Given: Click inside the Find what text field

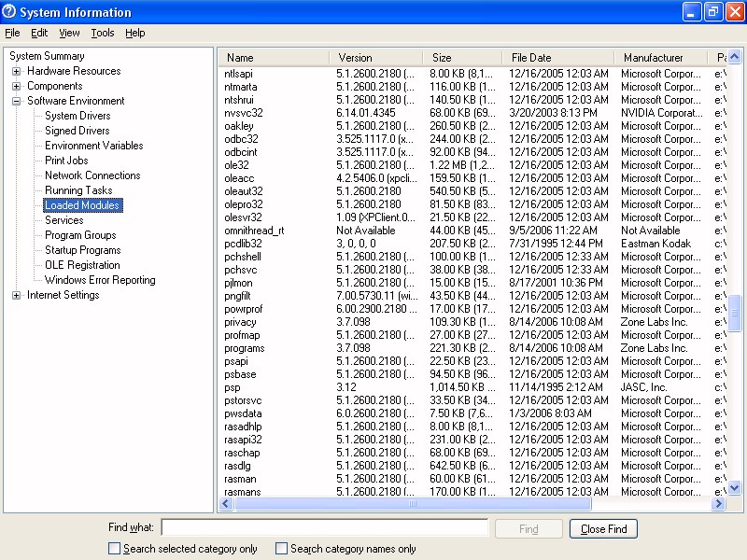Looking at the screenshot, I should click(x=324, y=528).
